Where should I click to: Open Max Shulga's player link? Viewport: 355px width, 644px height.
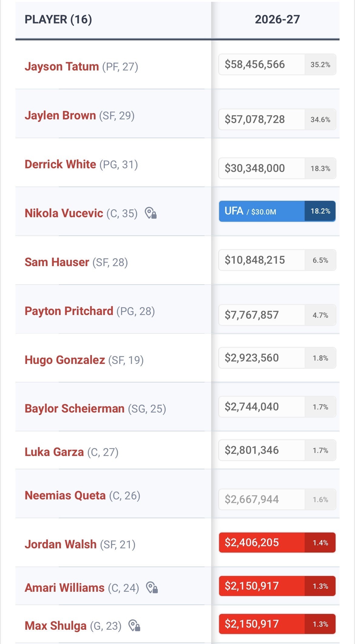point(56,626)
